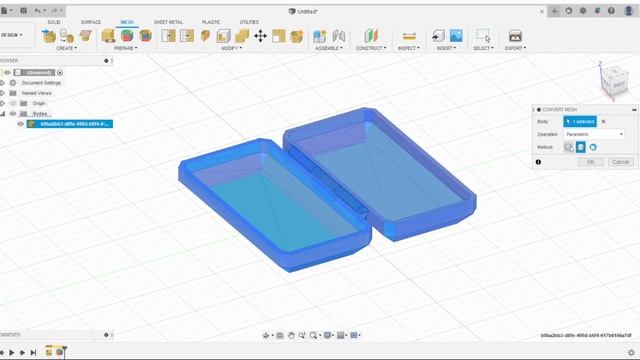Screen dimensions: 640x360
Task: Click the Insert Canvas image icon
Action: (456, 36)
